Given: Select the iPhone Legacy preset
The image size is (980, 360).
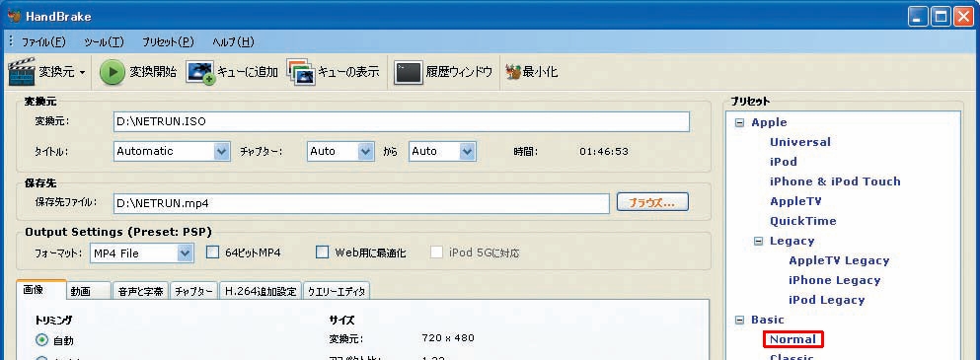Looking at the screenshot, I should pyautogui.click(x=834, y=280).
